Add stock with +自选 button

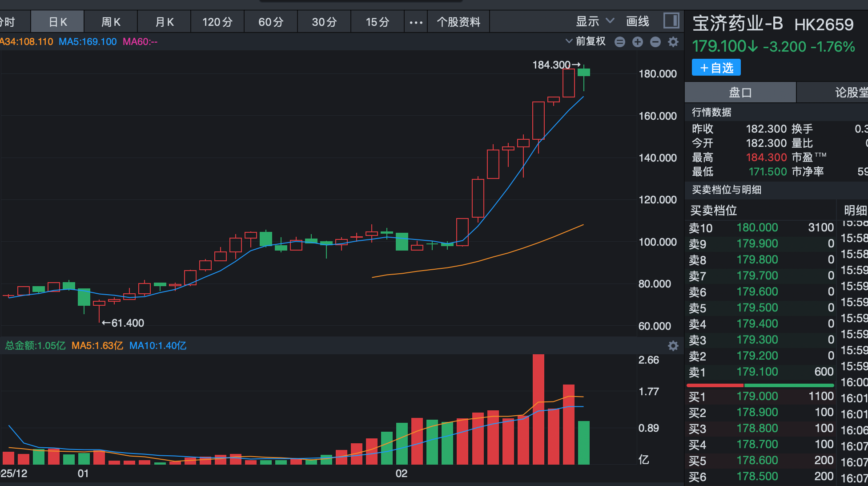(x=716, y=68)
